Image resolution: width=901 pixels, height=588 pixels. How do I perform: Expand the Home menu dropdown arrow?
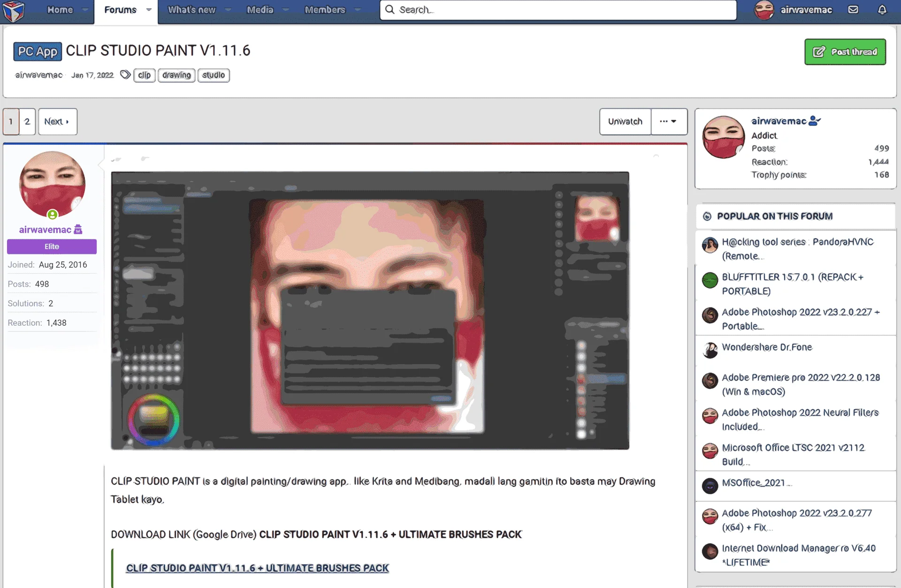(85, 10)
